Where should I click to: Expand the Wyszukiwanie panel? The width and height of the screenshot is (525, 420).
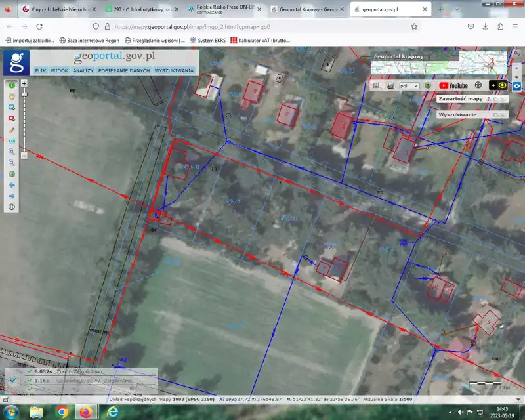495,114
